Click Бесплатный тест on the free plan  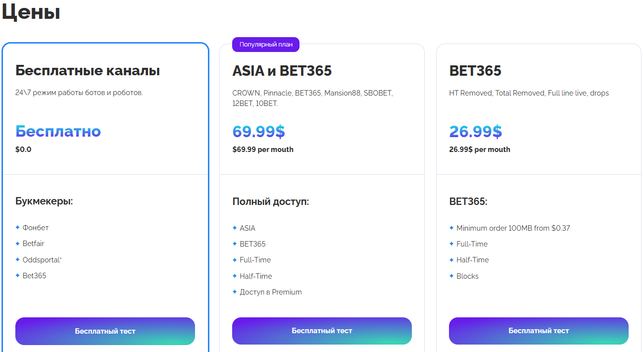105,331
